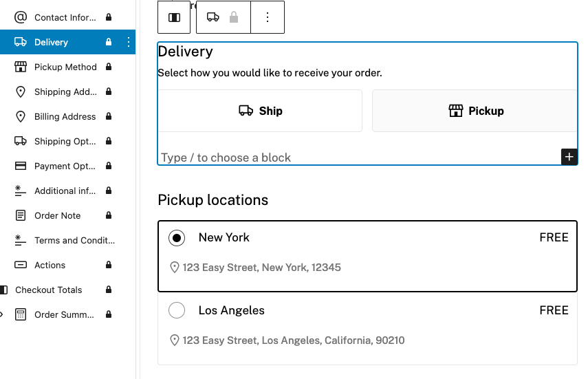Click the Checkout Totals lock icon

coord(109,290)
